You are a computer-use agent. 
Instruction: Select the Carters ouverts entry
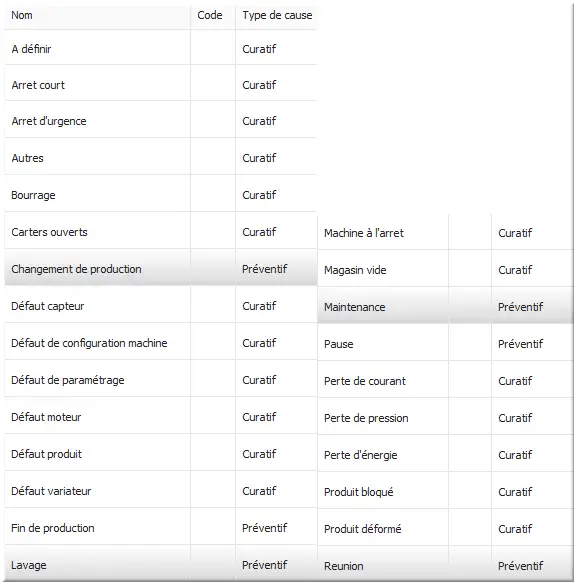tap(160, 232)
